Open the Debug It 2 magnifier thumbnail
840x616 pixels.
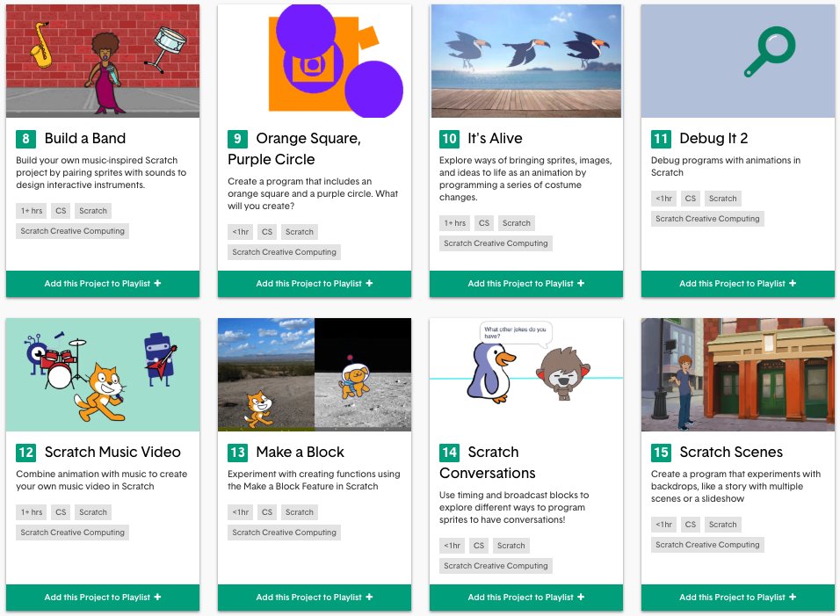point(738,61)
